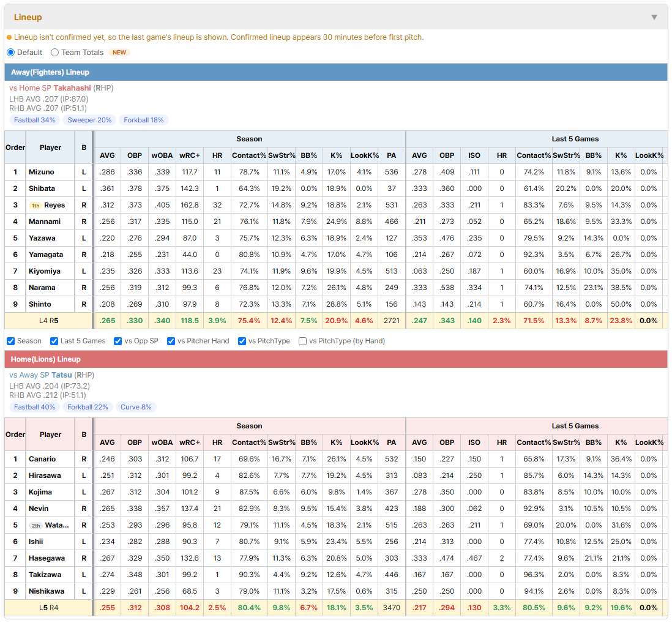
Task: Click the Lineup panel title
Action: [x=28, y=17]
